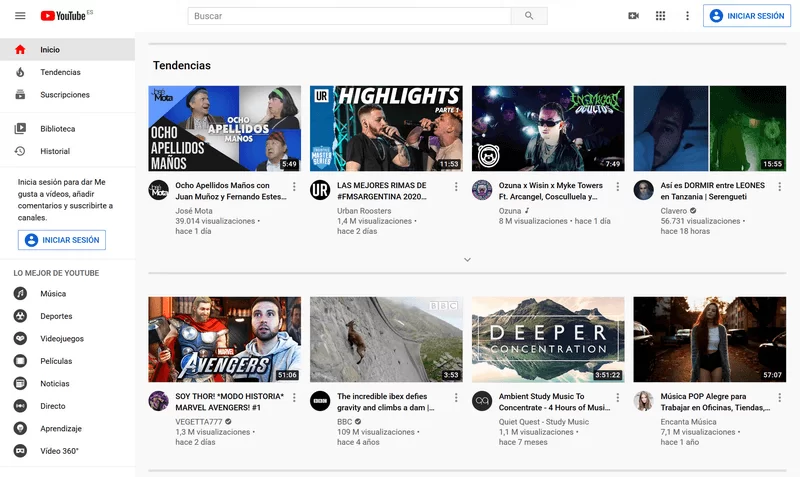Image resolution: width=800 pixels, height=477 pixels.
Task: Open Clavero channel avatar
Action: (x=643, y=190)
